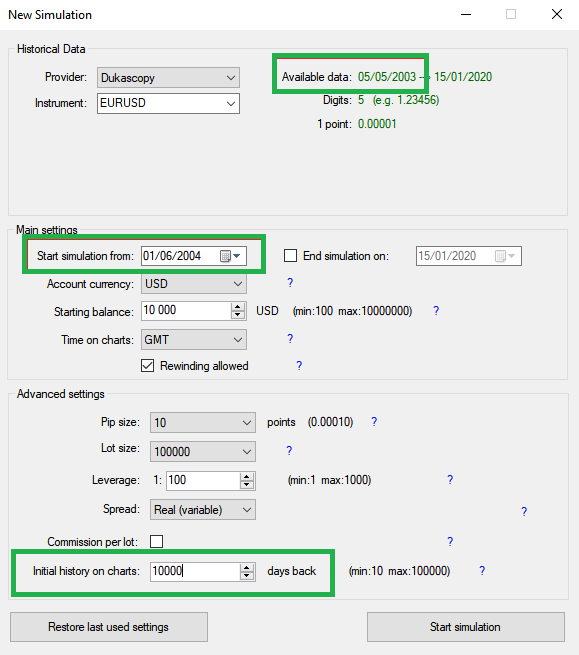Increase Leverage with the up arrow

point(246,477)
